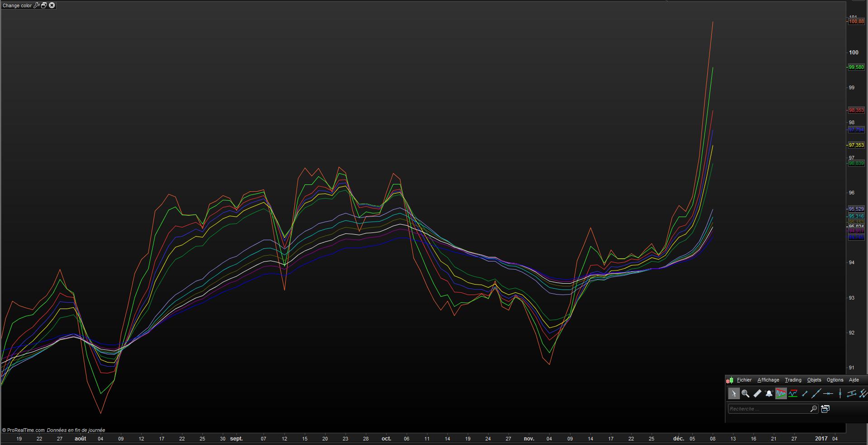The width and height of the screenshot is (868, 445).
Task: Open the Options menu
Action: (x=835, y=380)
